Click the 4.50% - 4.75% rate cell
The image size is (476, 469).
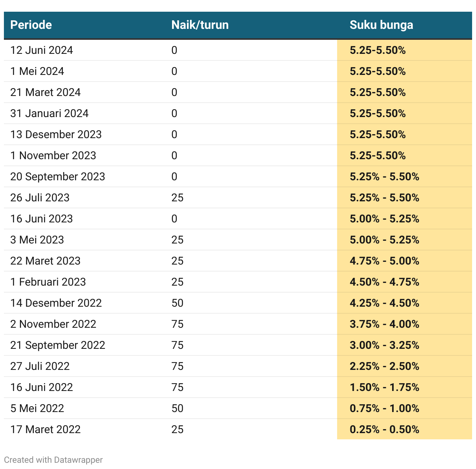[x=384, y=282]
